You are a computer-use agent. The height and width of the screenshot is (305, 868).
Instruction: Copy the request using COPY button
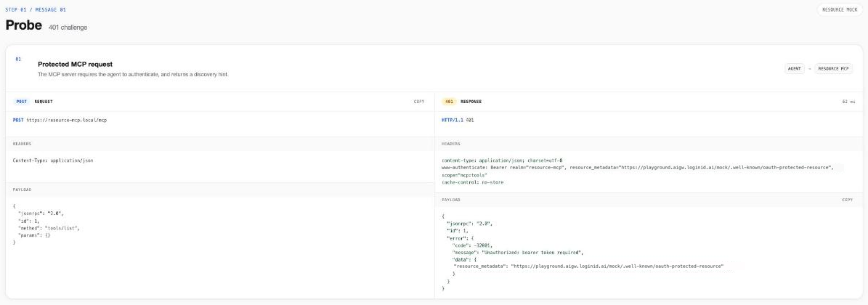[x=419, y=102]
